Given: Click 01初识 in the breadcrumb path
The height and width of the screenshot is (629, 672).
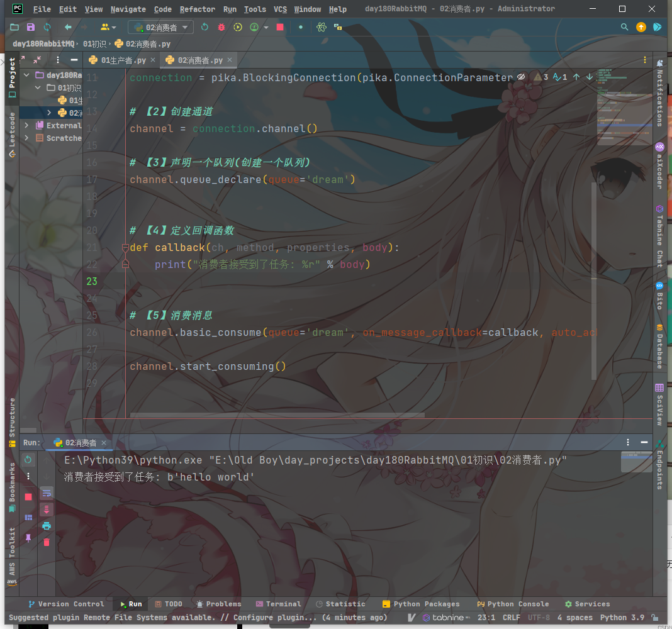Looking at the screenshot, I should point(94,43).
